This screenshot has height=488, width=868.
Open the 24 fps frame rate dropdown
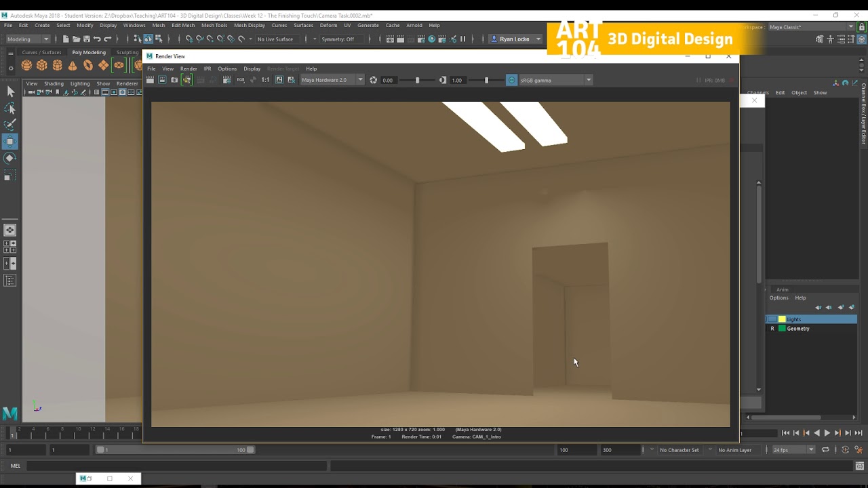pyautogui.click(x=794, y=450)
